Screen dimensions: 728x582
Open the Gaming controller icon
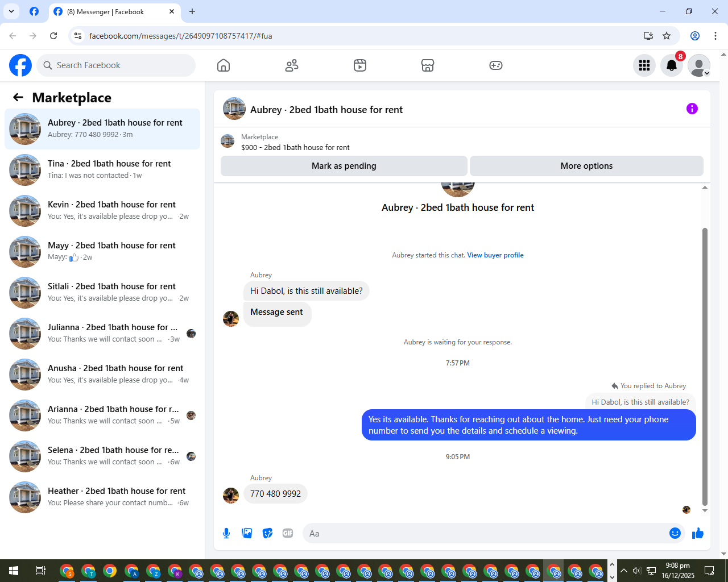click(x=496, y=65)
